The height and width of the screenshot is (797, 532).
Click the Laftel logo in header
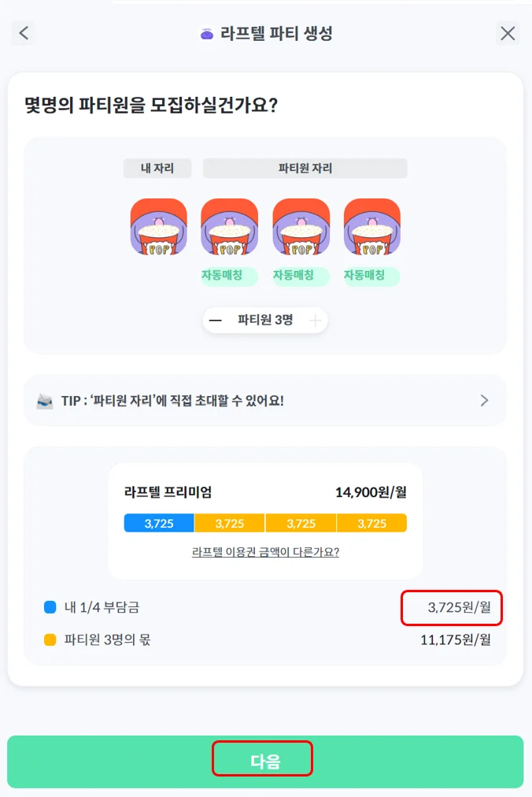coord(207,34)
